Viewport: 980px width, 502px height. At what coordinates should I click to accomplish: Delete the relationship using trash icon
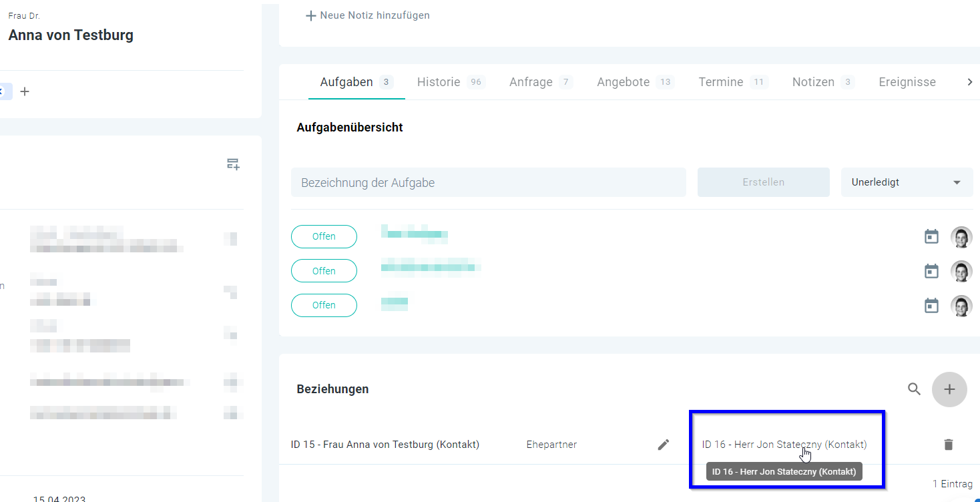[948, 445]
